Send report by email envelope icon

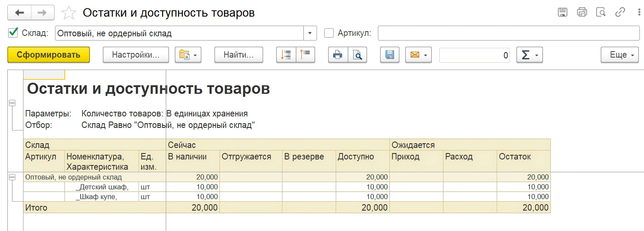(419, 55)
